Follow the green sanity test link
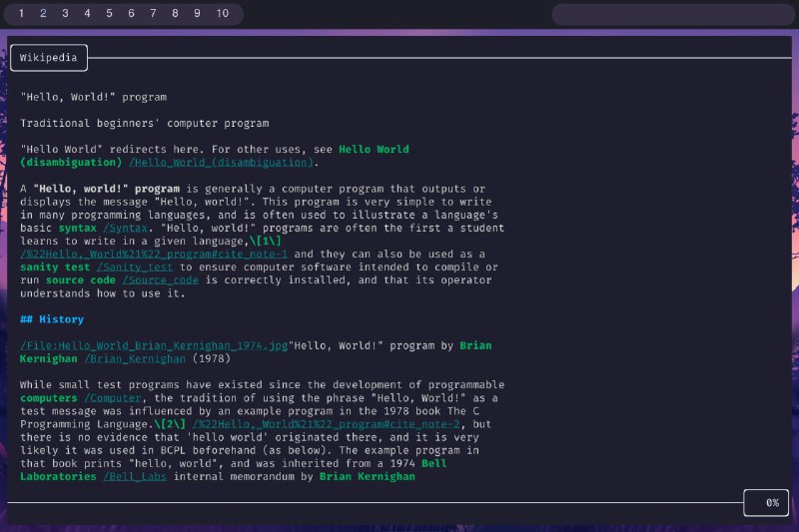 (x=55, y=266)
